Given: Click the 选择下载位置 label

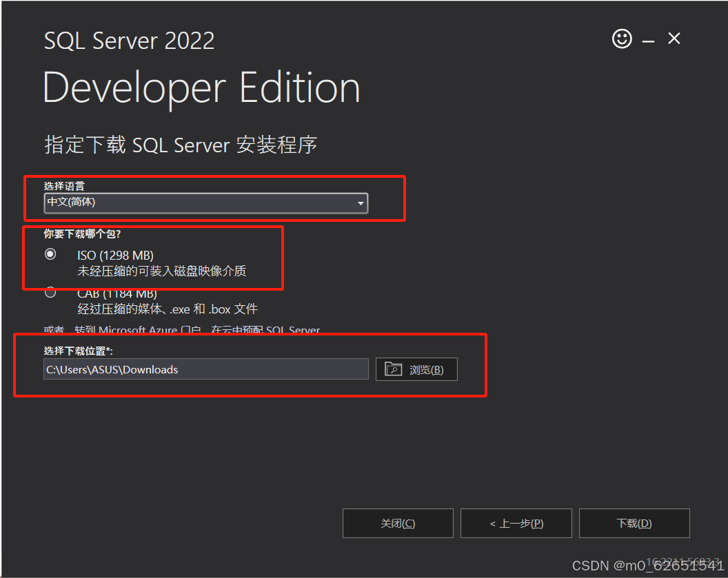Looking at the screenshot, I should (x=78, y=351).
